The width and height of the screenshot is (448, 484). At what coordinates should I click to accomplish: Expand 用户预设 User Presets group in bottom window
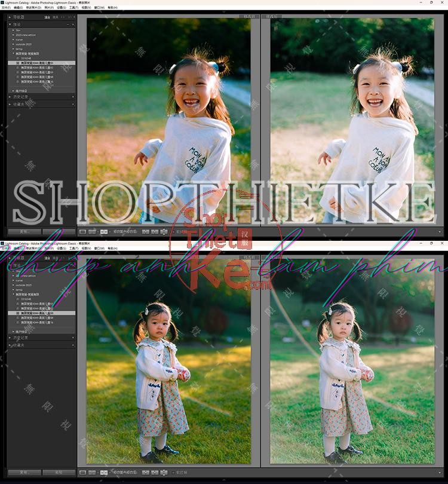(x=13, y=332)
